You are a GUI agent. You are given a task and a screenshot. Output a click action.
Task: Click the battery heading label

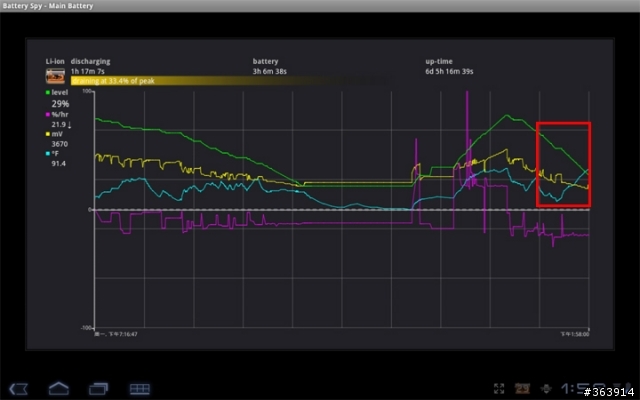[x=265, y=61]
